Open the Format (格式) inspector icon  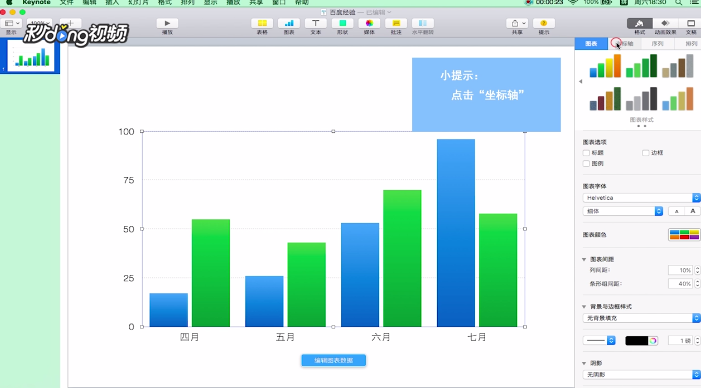pyautogui.click(x=640, y=23)
